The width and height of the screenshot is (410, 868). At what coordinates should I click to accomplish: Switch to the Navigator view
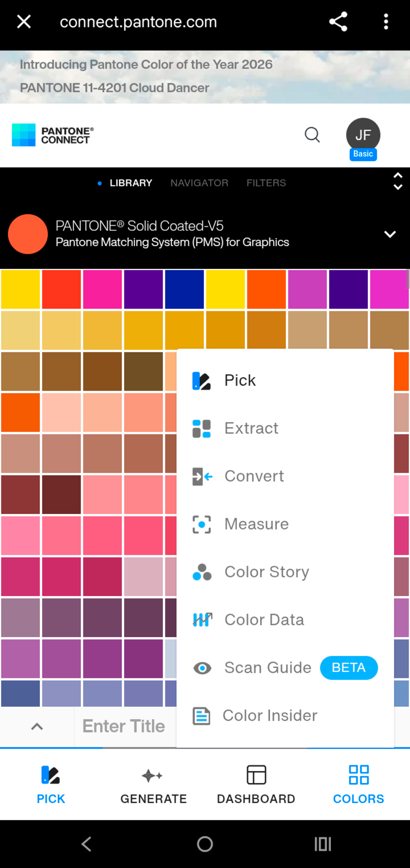(x=199, y=182)
